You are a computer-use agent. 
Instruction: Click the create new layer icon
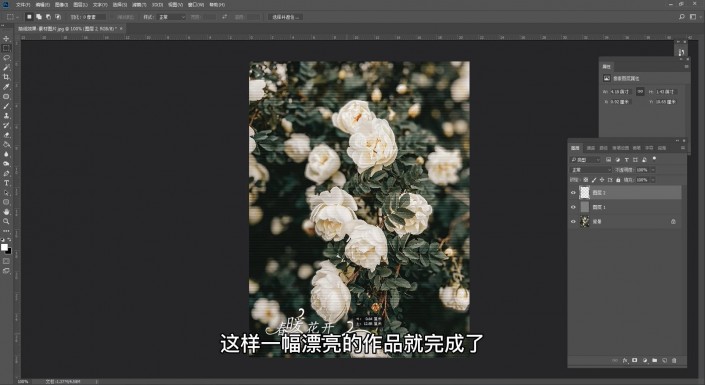click(x=665, y=361)
